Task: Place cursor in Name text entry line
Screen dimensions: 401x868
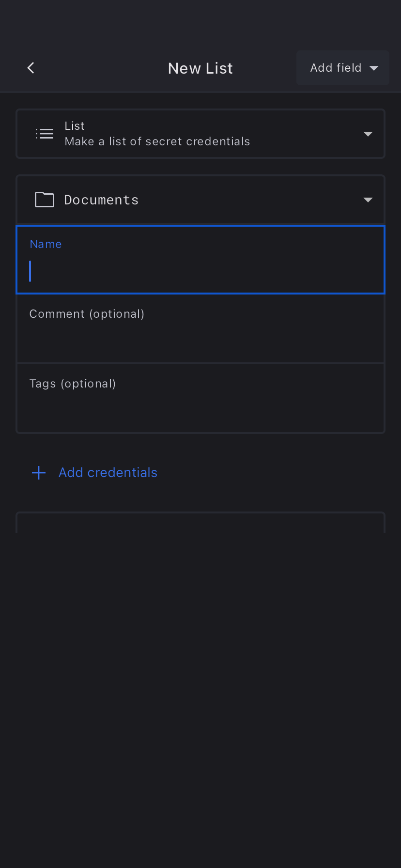Action: pos(200,271)
